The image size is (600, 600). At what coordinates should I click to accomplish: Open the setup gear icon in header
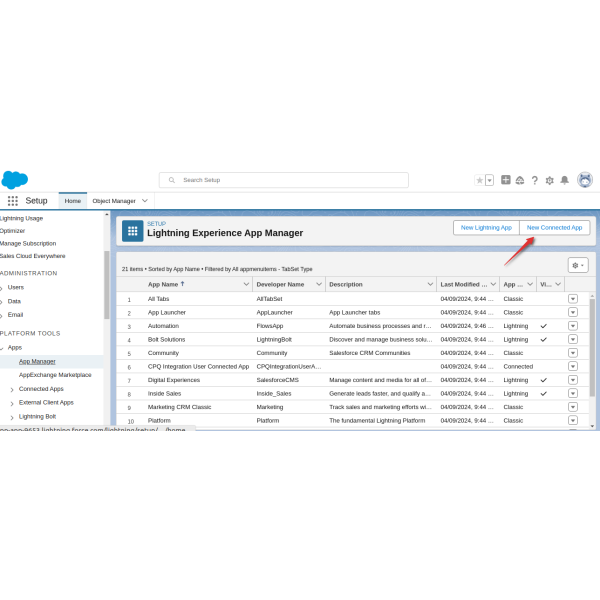[x=549, y=180]
